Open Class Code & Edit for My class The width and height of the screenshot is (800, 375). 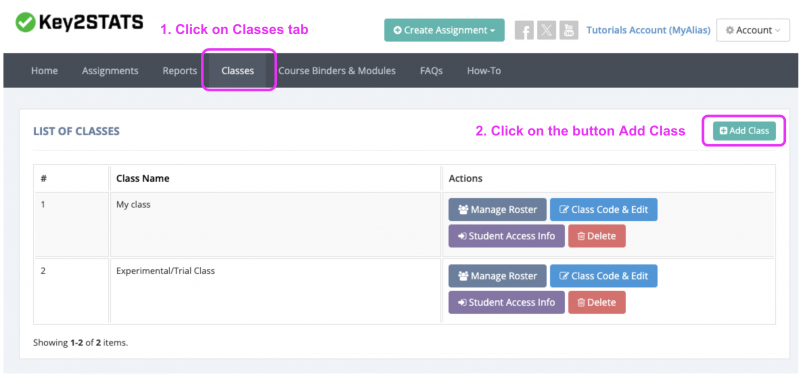[x=604, y=210]
